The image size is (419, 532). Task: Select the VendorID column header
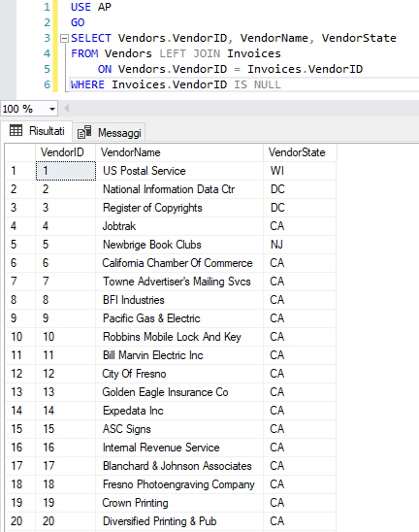click(65, 152)
